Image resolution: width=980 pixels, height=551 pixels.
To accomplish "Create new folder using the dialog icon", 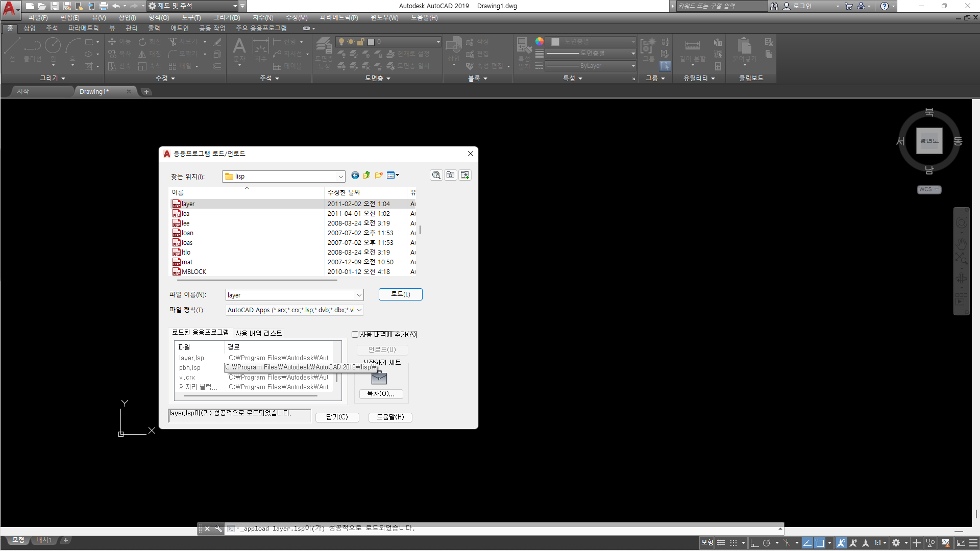I will click(x=379, y=176).
